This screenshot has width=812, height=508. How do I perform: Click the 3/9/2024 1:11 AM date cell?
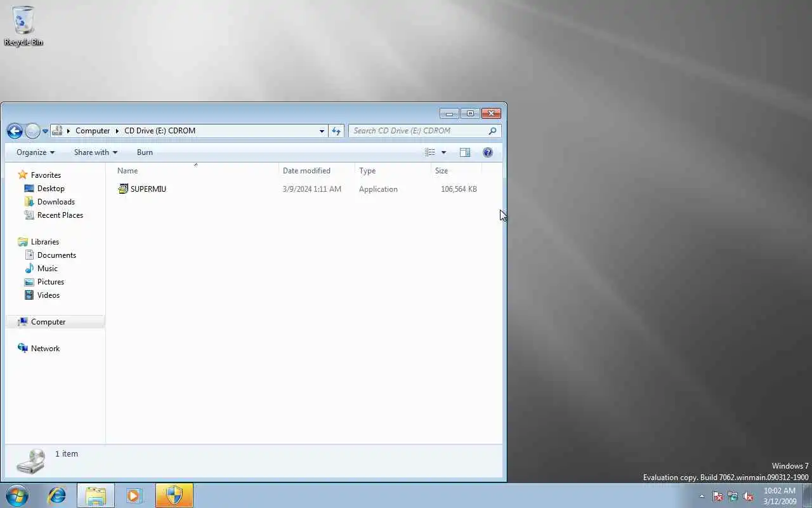tap(312, 189)
